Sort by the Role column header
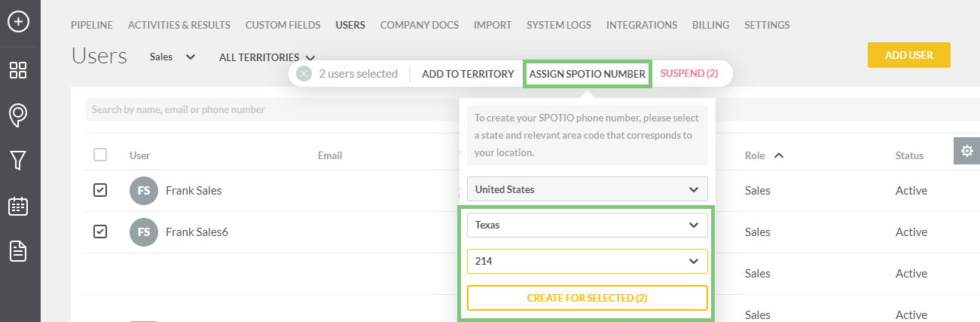Image resolution: width=980 pixels, height=322 pixels. click(x=764, y=155)
